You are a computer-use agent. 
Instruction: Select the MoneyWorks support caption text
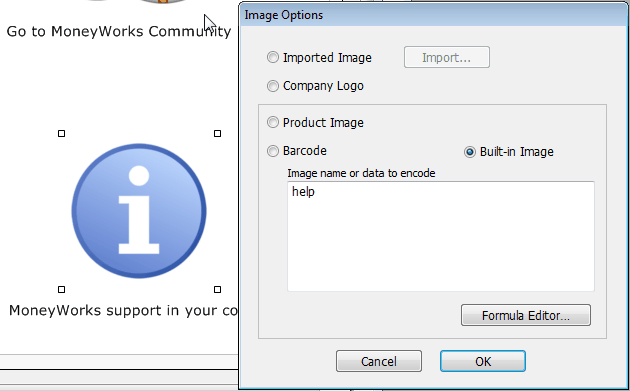coord(123,311)
